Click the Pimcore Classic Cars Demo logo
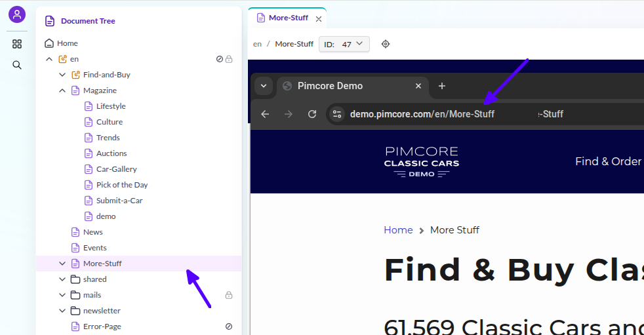 422,162
